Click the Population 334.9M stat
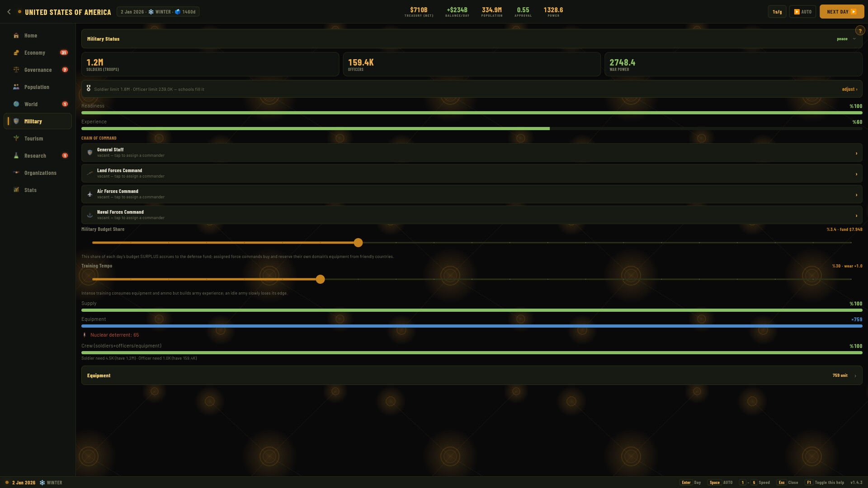 pos(492,12)
